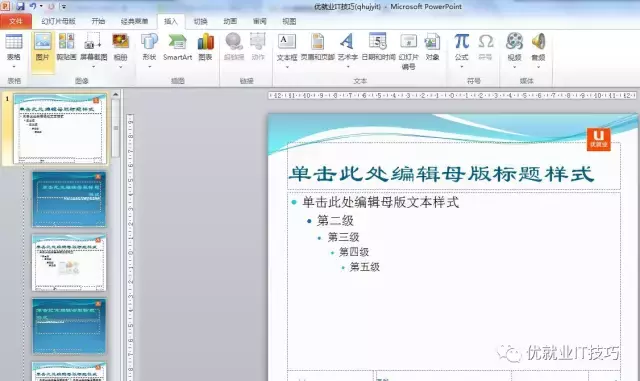Insert a 视频 video

click(514, 42)
